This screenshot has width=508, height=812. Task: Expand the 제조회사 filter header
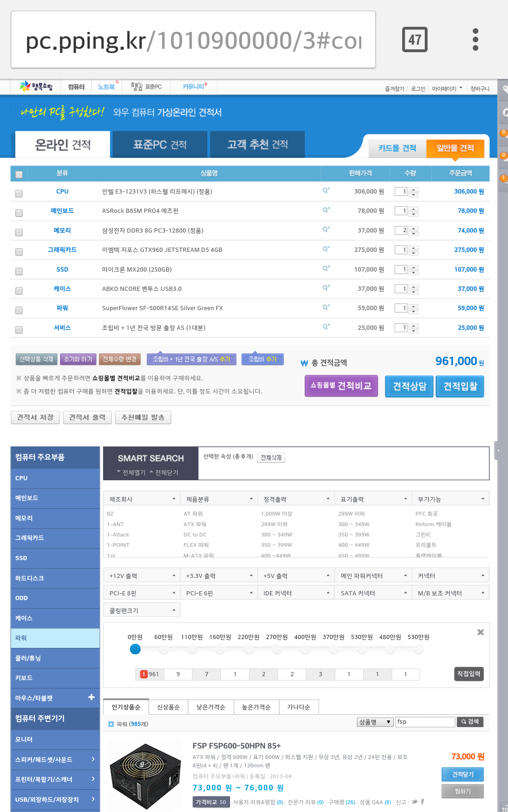click(x=141, y=499)
